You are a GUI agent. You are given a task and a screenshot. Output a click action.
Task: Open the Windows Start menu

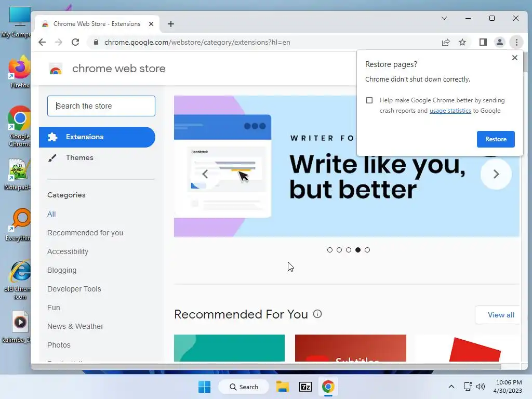point(204,387)
